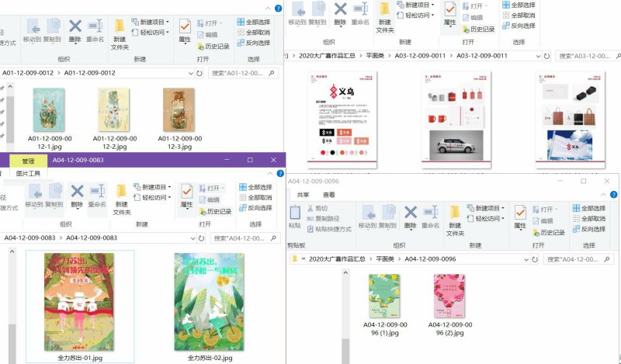Click Cut in A04-12-009-0096 window
The image size is (621, 364).
[317, 208]
